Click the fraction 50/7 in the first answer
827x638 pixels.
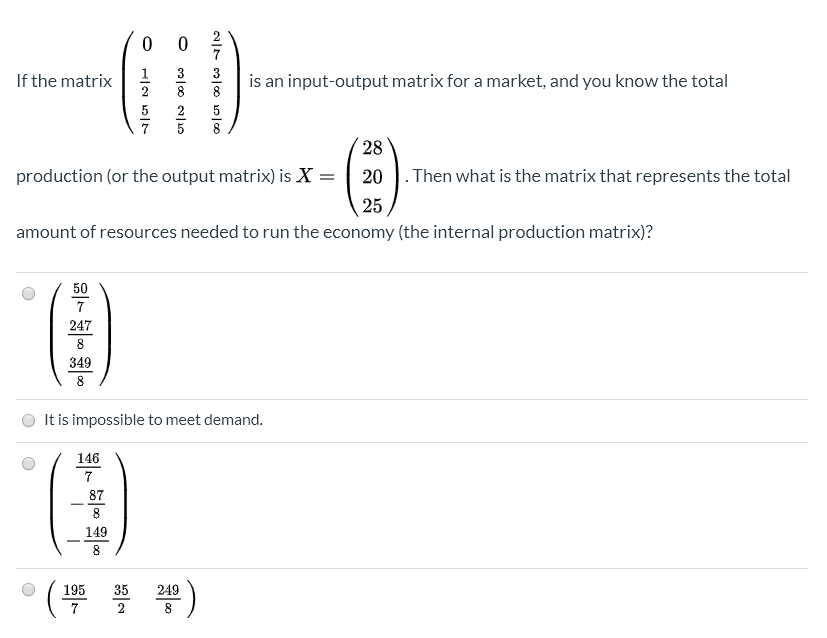coord(79,297)
